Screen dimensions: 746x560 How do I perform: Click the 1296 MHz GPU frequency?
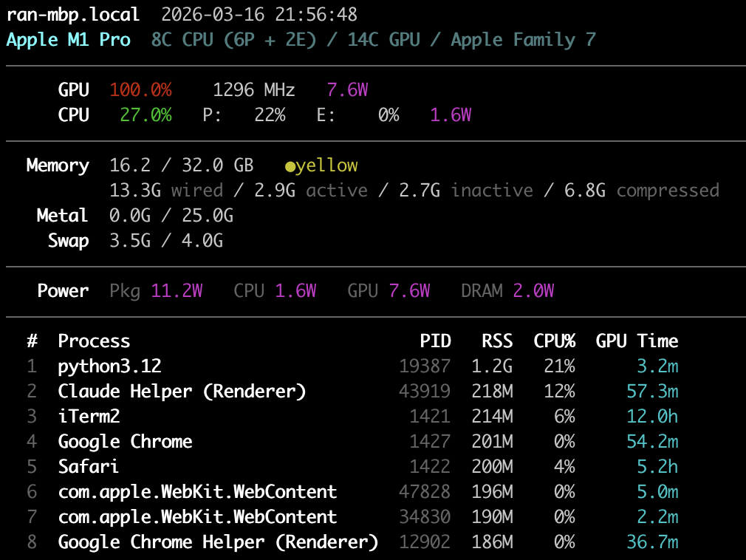pyautogui.click(x=254, y=90)
